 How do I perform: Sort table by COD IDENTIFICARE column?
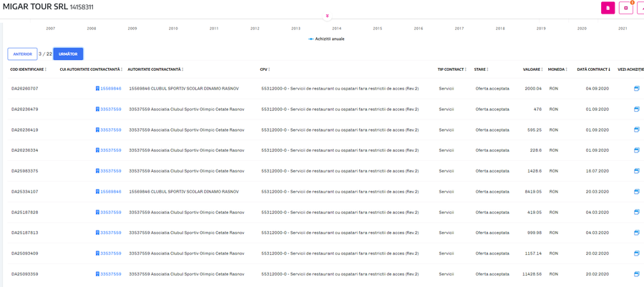coord(29,69)
